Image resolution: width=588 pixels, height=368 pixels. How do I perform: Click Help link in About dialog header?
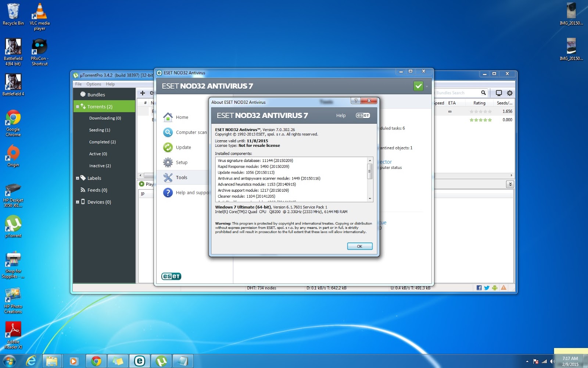click(x=341, y=116)
